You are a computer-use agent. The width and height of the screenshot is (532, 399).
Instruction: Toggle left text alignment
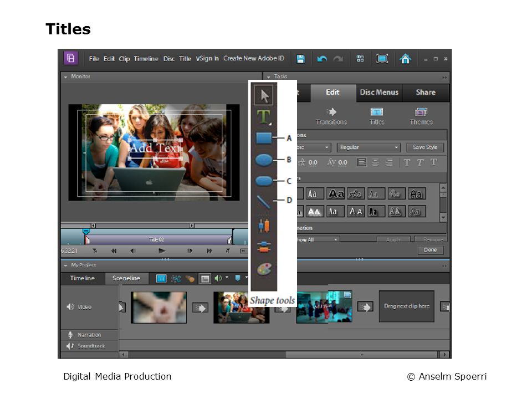362,162
